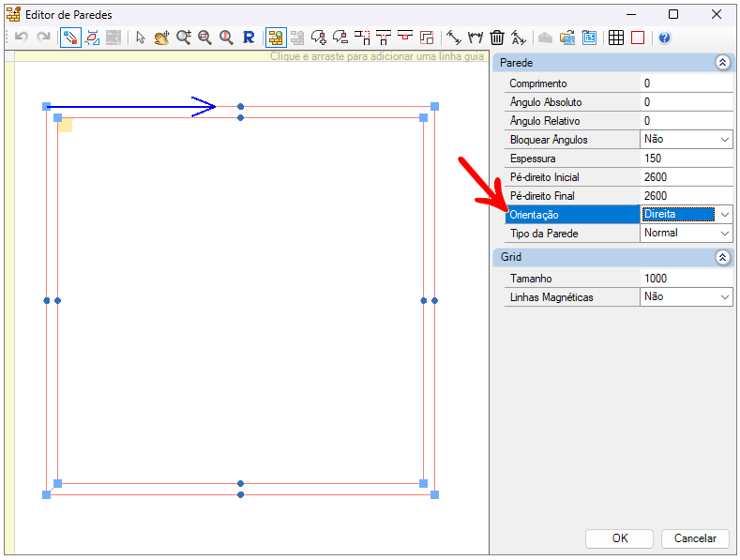The width and height of the screenshot is (740, 560).
Task: Select the Tipo da Parede label
Action: pyautogui.click(x=544, y=234)
